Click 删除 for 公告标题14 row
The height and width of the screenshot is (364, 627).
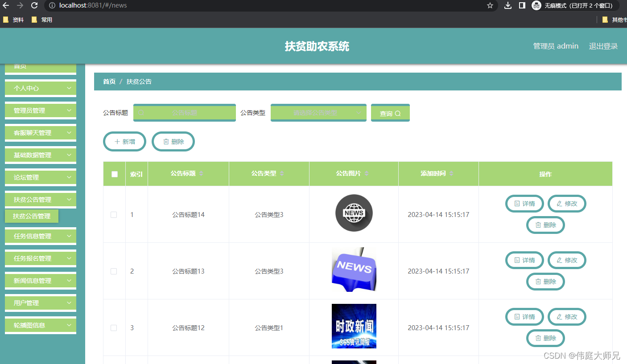pos(546,225)
